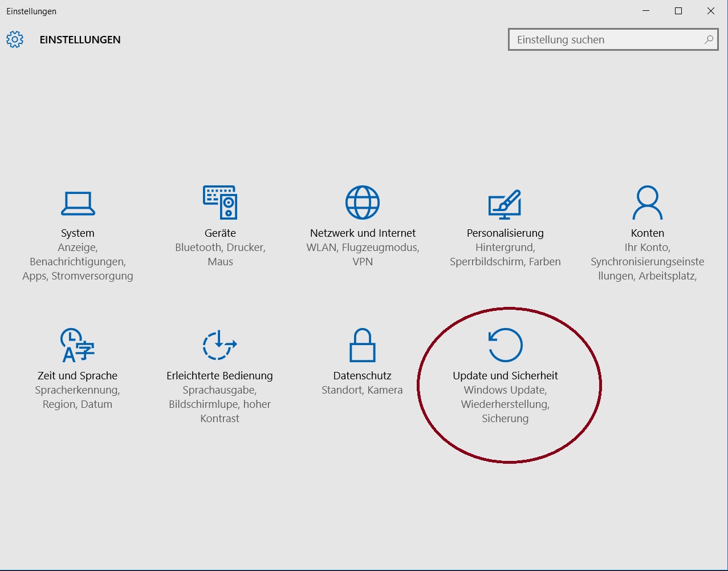
Task: Click the Datenschutz label
Action: click(x=363, y=375)
